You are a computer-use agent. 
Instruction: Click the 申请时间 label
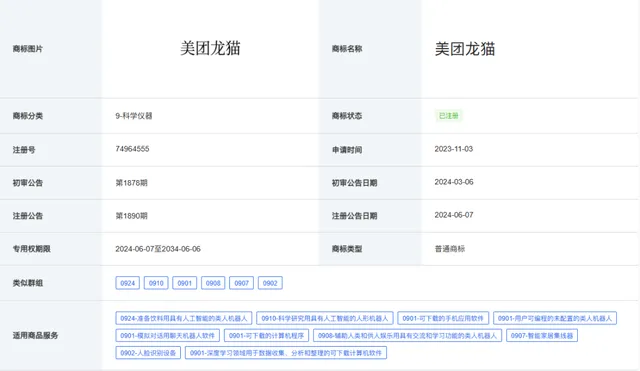coord(347,150)
